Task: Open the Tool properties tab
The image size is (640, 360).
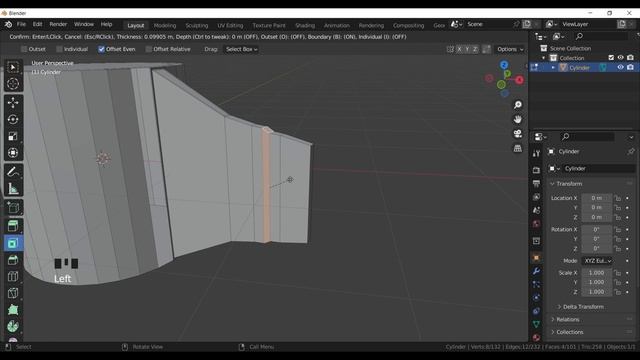Action: click(x=536, y=153)
